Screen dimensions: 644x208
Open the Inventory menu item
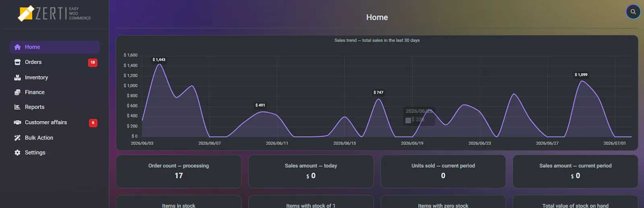(55, 77)
